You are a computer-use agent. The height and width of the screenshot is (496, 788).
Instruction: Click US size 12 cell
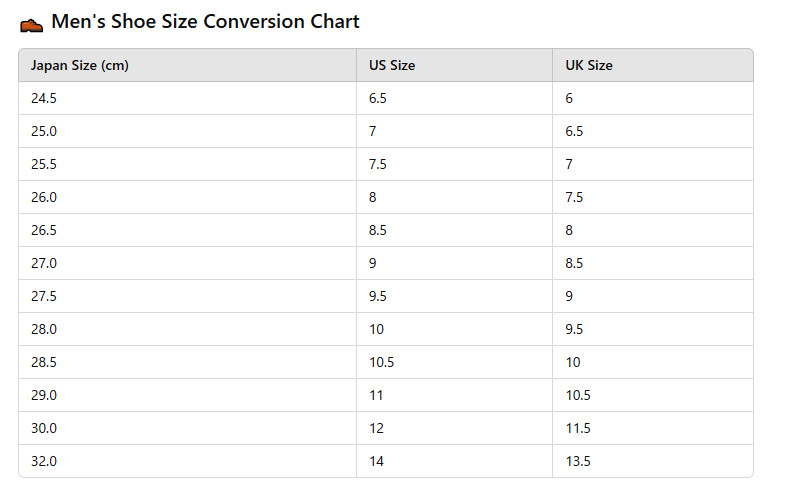[x=454, y=428]
